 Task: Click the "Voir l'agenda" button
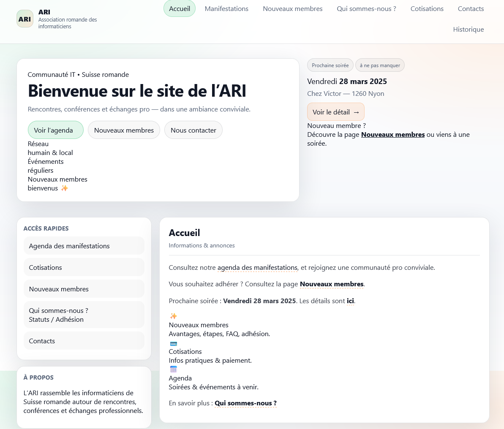point(55,130)
